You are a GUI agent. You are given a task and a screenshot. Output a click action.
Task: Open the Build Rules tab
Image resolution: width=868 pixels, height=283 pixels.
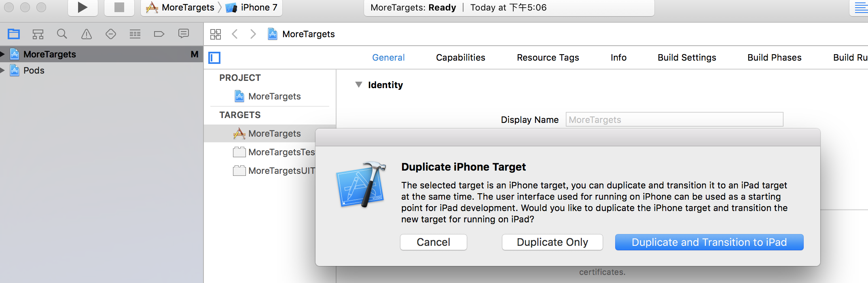850,57
